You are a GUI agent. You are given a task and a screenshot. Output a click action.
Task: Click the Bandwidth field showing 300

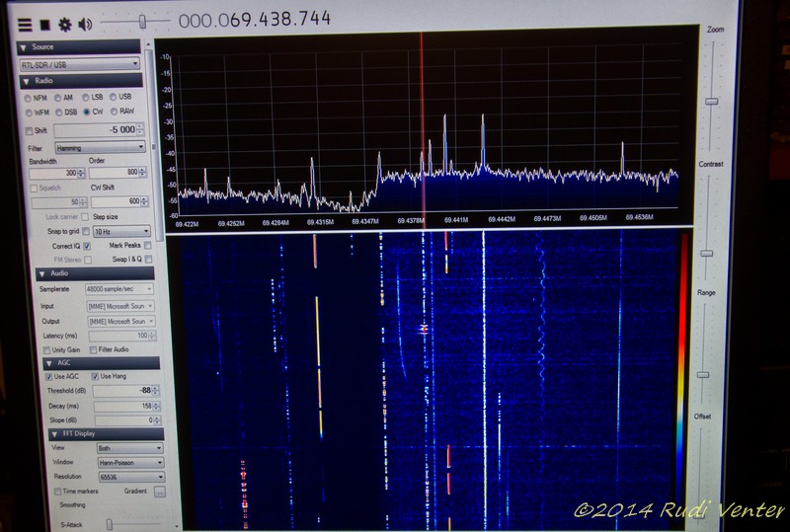click(x=53, y=173)
